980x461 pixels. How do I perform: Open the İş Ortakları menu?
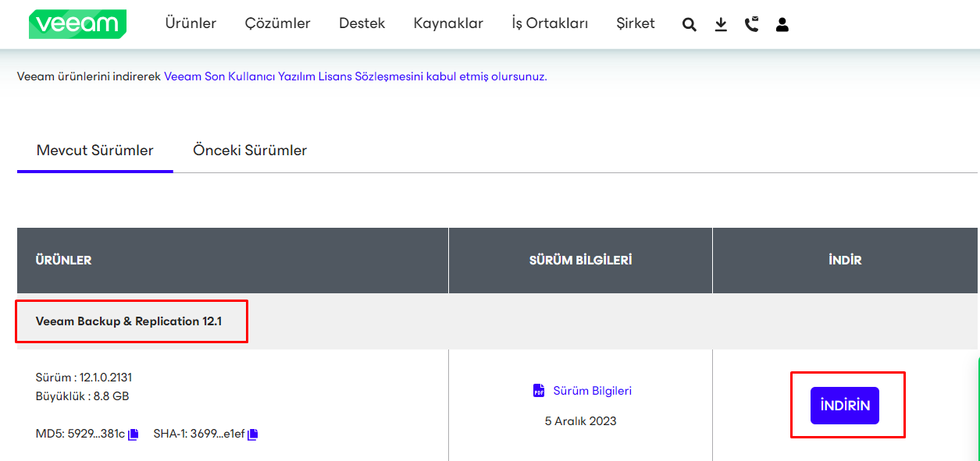(x=550, y=23)
